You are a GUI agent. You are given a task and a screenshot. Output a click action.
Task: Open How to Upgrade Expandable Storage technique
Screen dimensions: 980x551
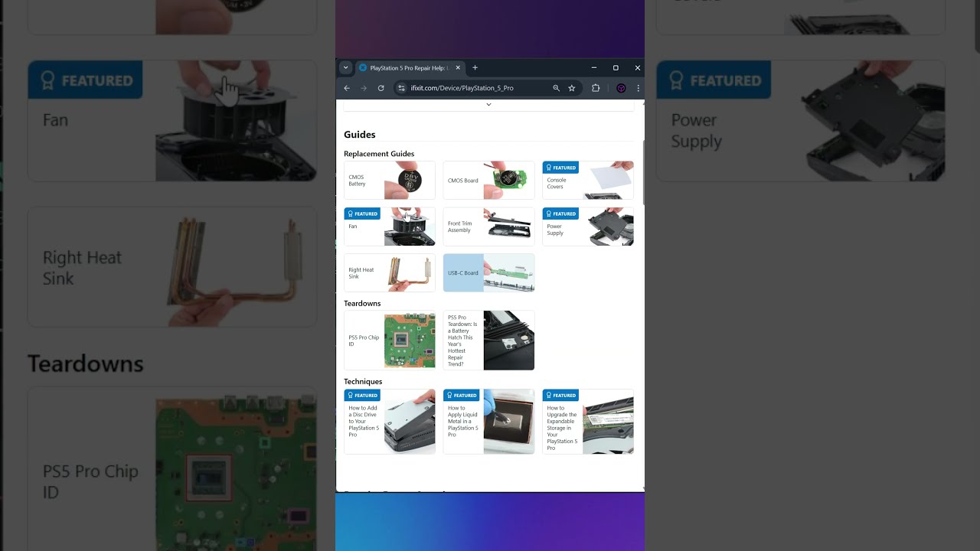coord(588,422)
